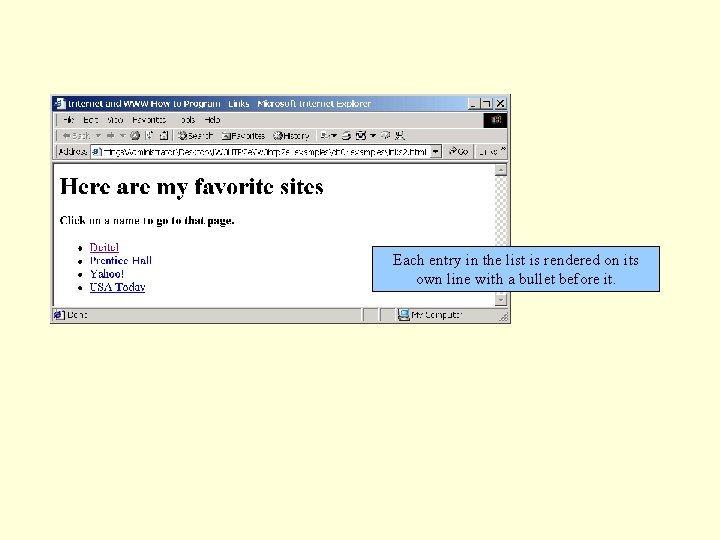
Task: Open the Favorites toolbar button
Action: pyautogui.click(x=243, y=135)
